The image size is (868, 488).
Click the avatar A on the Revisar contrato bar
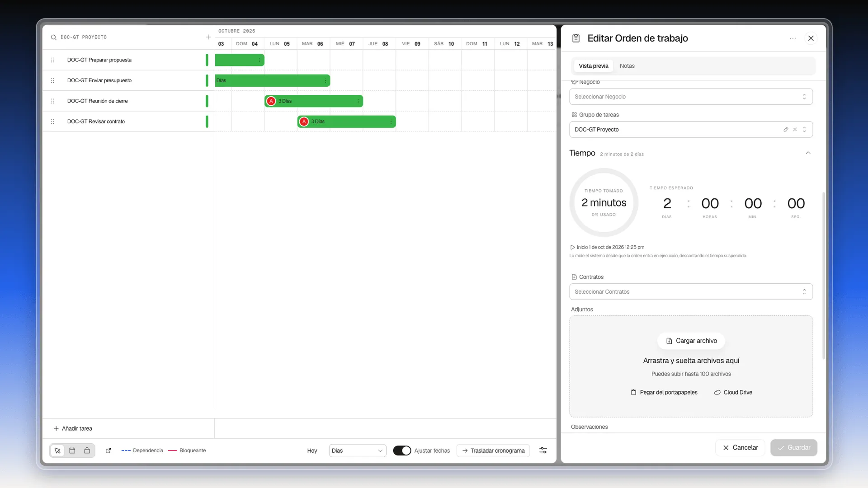304,122
